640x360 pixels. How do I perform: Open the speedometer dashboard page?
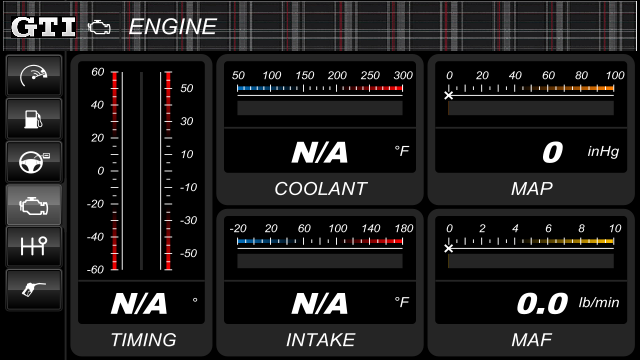tap(34, 76)
